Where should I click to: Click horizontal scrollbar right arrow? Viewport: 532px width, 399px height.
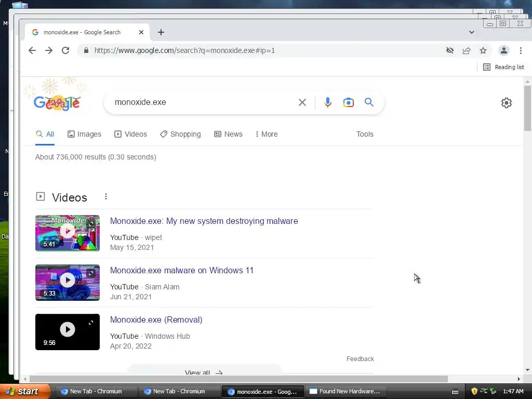(x=519, y=379)
